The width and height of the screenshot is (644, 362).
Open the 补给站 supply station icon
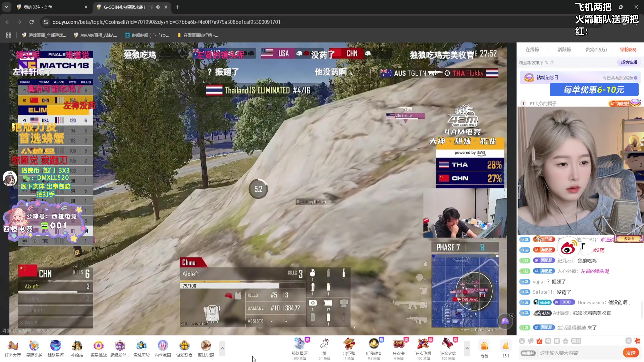coord(77,349)
